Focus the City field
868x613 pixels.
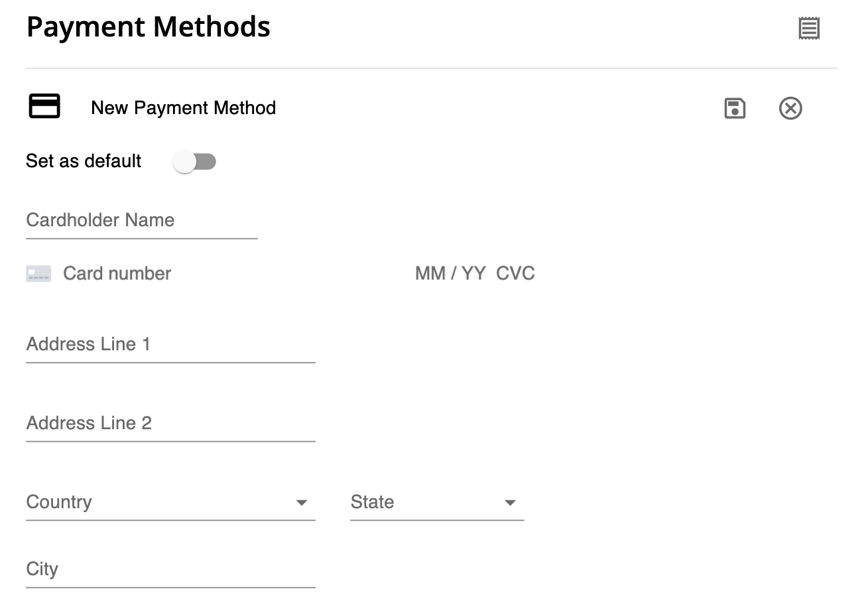point(170,570)
